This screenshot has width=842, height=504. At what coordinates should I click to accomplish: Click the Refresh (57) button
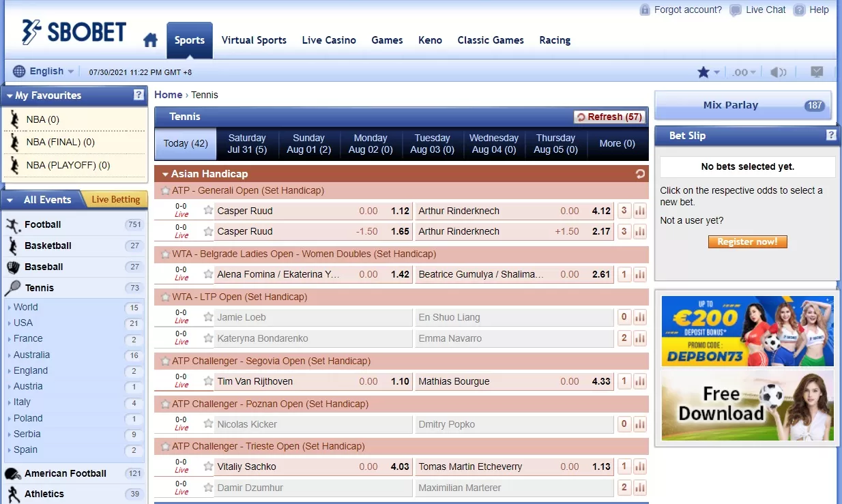click(609, 117)
